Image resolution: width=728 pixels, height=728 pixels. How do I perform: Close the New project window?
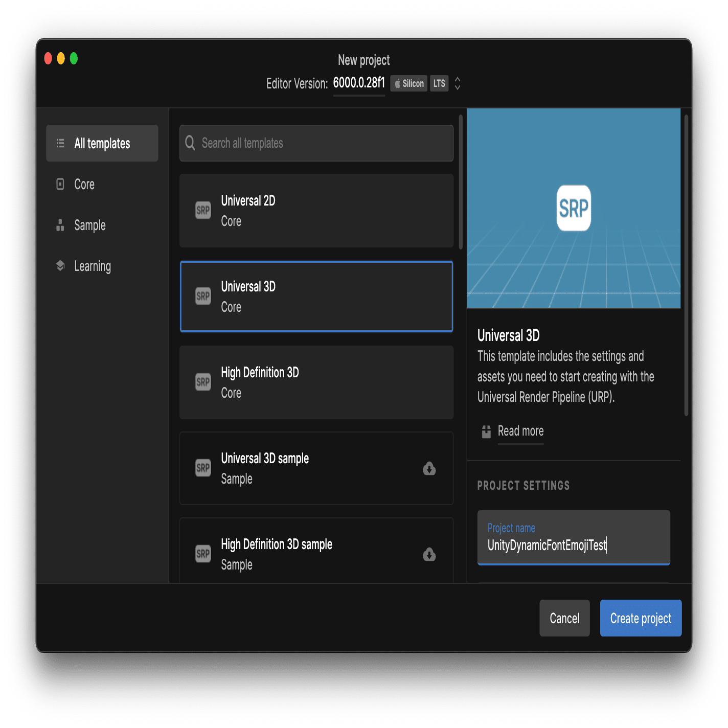(48, 58)
